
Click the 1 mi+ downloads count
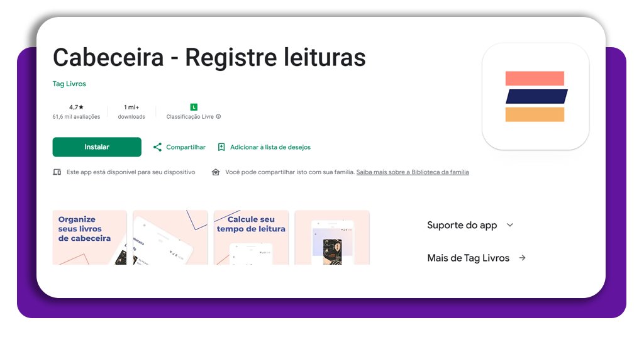131,107
